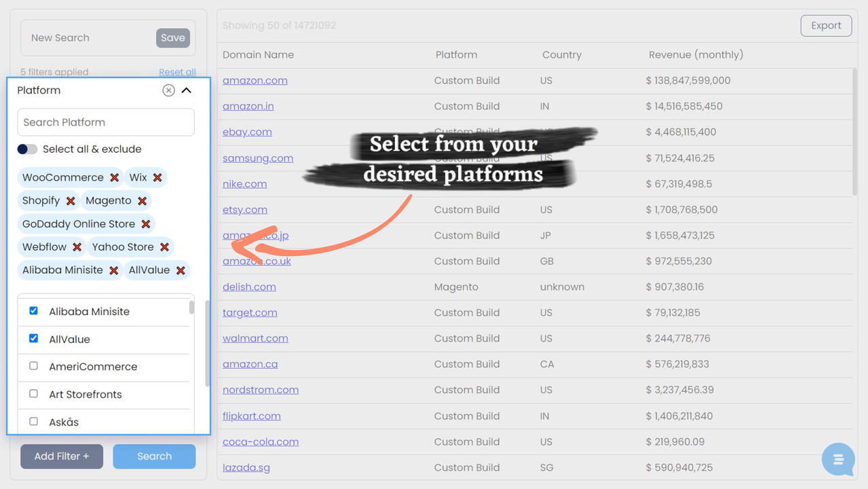The image size is (868, 489).
Task: Export the results list
Action: (x=825, y=26)
